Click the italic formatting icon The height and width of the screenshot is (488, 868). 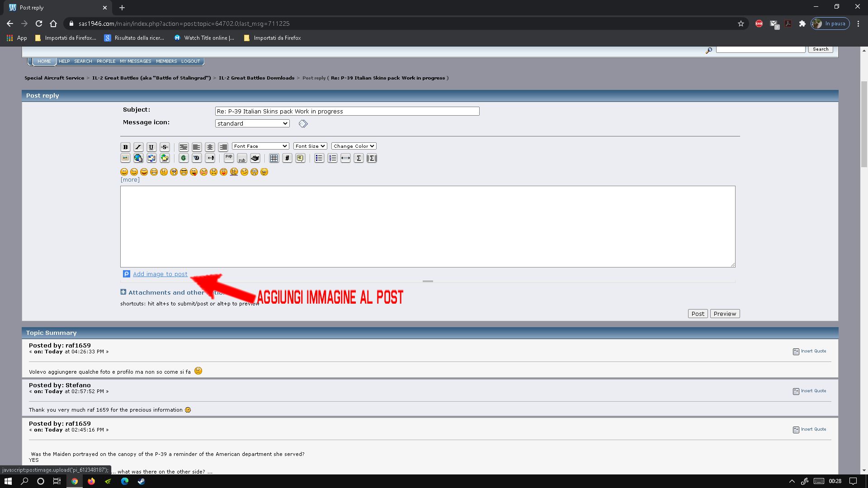coord(138,147)
